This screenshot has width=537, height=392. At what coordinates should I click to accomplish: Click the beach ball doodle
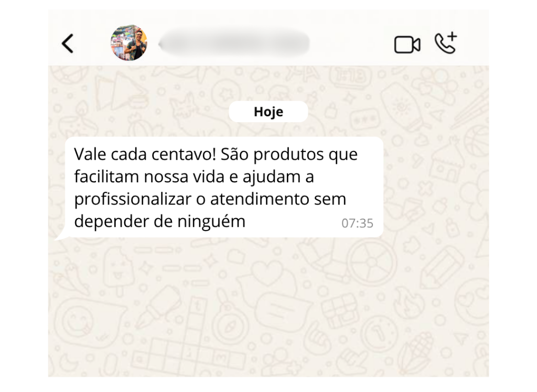(x=372, y=263)
